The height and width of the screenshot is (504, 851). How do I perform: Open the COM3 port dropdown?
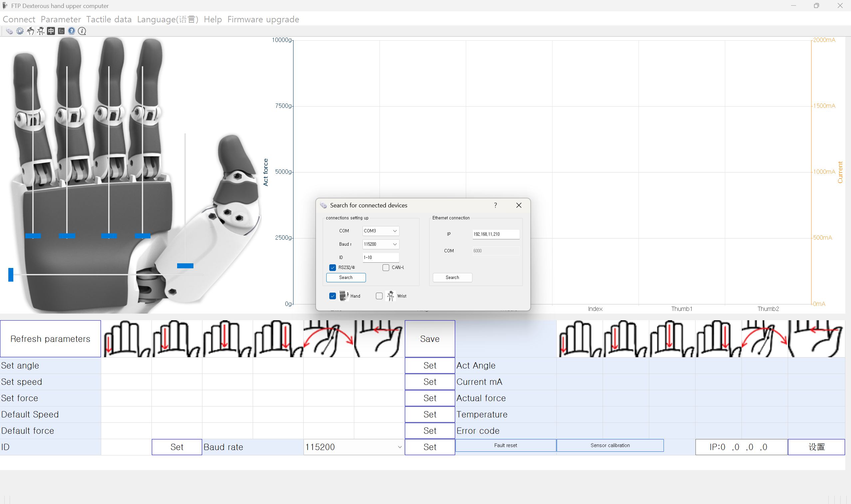pyautogui.click(x=381, y=231)
